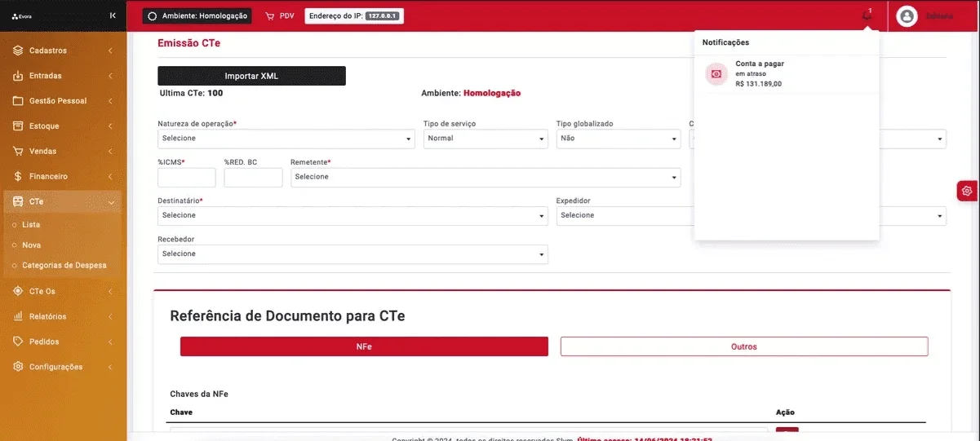
Task: Open the Nova submenu item
Action: pos(32,245)
